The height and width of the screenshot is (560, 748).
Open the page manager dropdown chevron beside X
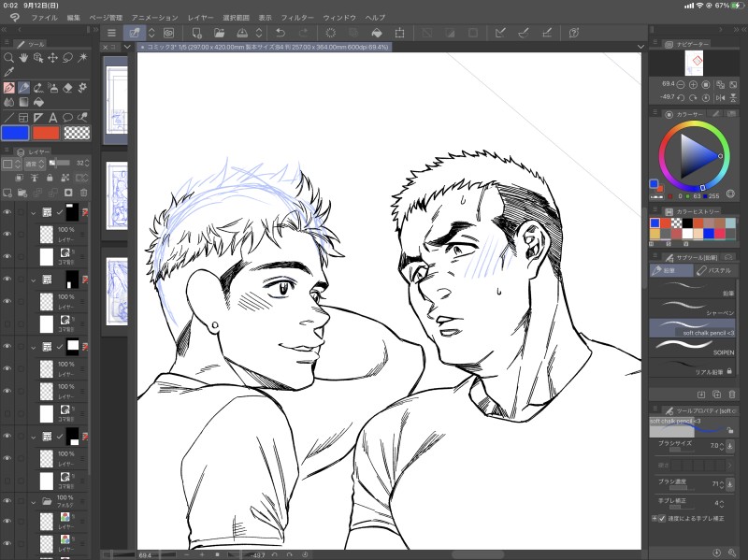click(x=127, y=47)
